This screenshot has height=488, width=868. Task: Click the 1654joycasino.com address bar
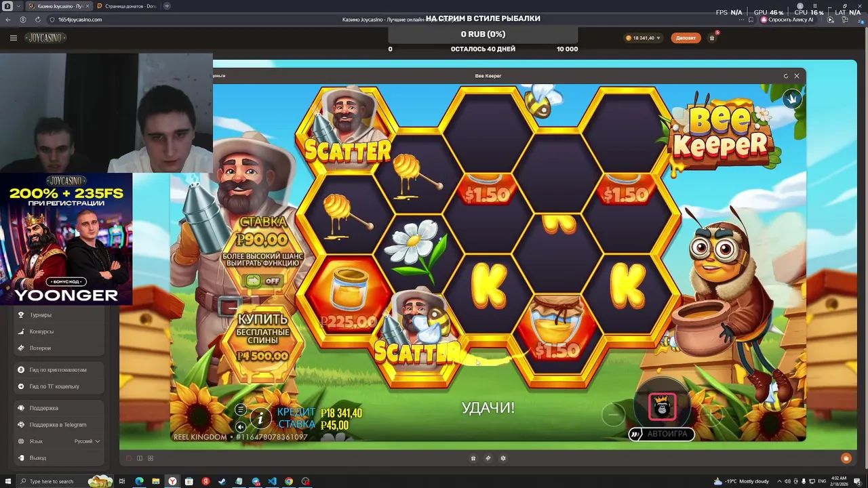pyautogui.click(x=80, y=20)
